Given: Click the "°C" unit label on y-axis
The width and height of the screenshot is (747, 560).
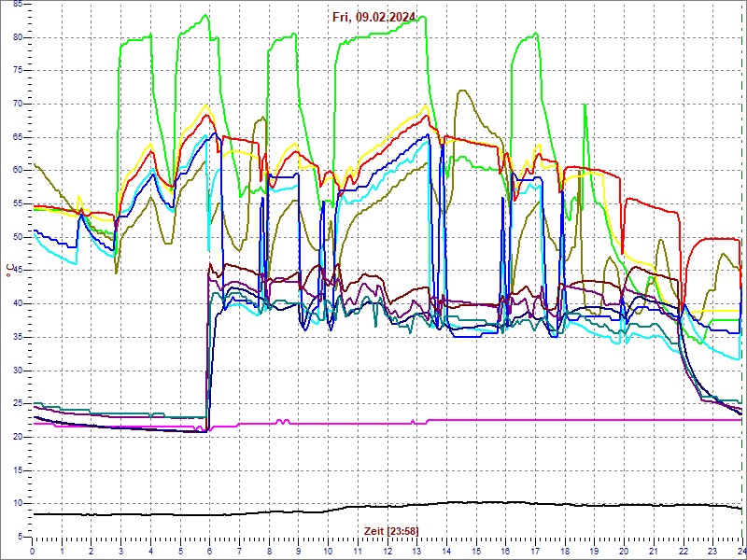Looking at the screenshot, I should point(10,271).
